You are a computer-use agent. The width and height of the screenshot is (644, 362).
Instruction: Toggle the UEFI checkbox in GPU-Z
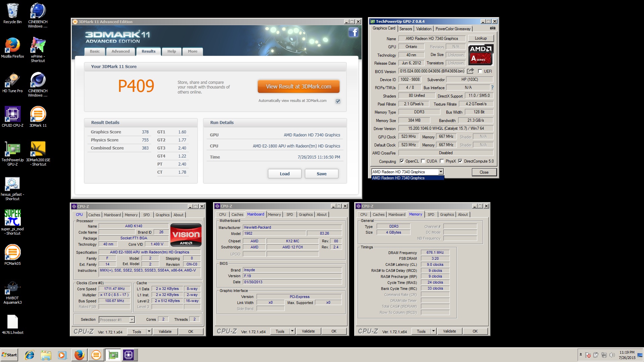point(480,71)
